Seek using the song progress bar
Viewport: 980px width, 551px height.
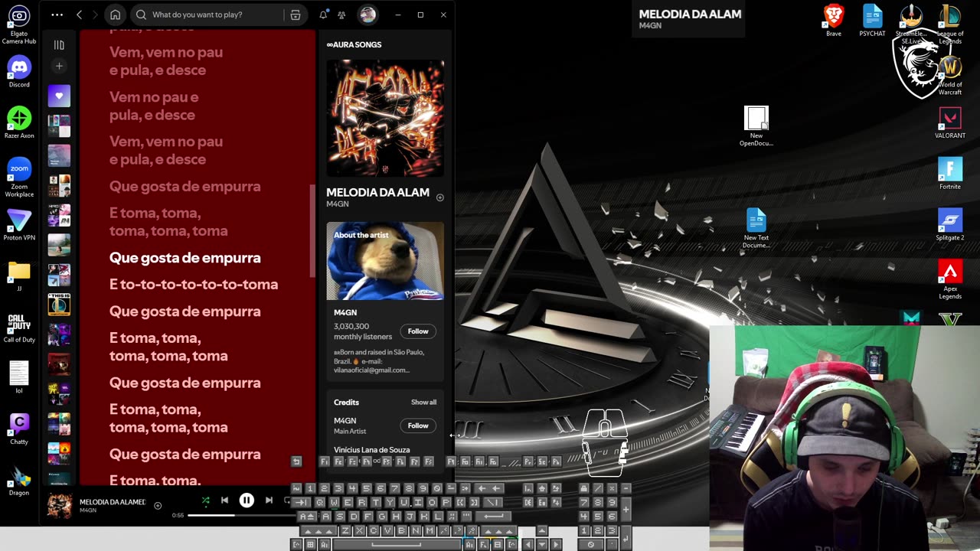(x=241, y=515)
